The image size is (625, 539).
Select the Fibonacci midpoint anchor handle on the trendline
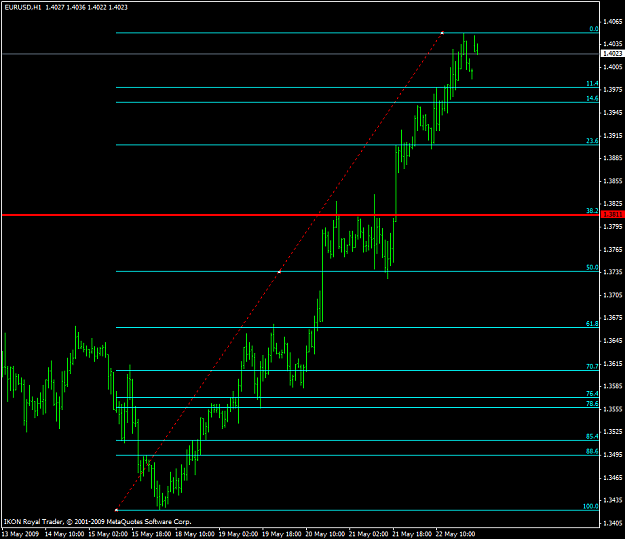[x=279, y=271]
